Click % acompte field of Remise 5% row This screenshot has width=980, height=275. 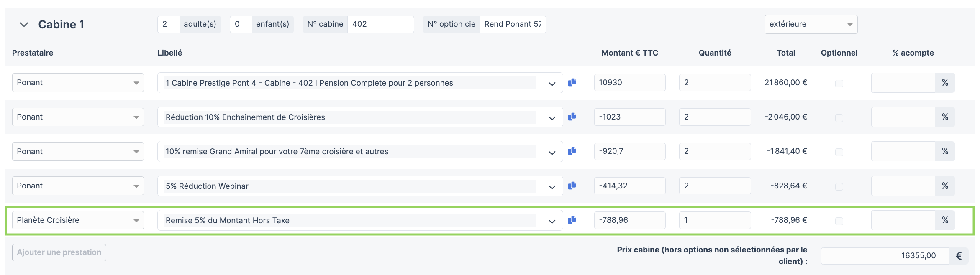903,220
